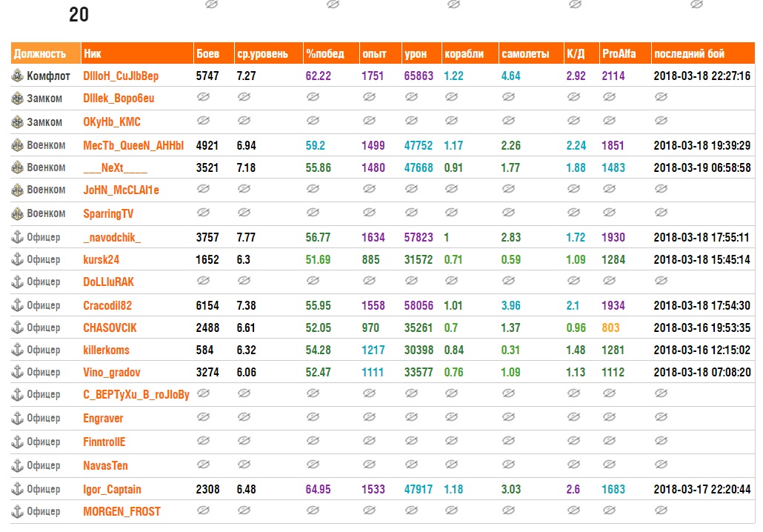Click the Замком rank icon beside DIIIek_Bopo6eu

click(18, 99)
